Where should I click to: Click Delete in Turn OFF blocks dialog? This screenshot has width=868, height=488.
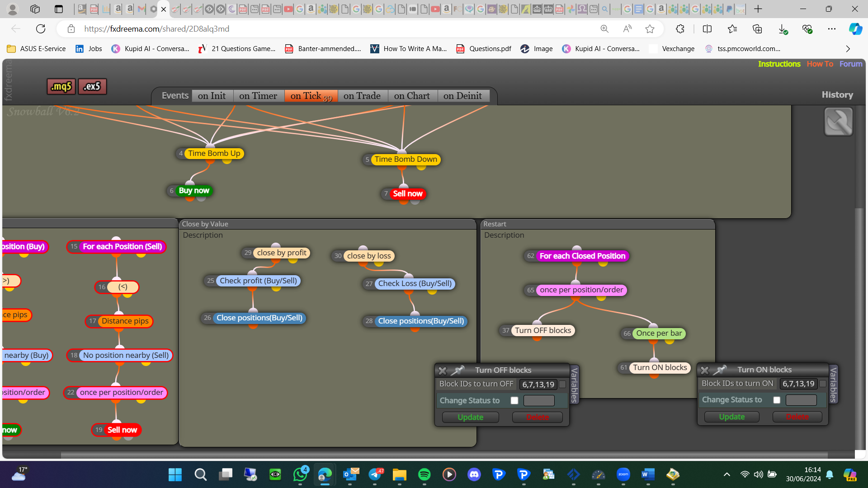[538, 417]
